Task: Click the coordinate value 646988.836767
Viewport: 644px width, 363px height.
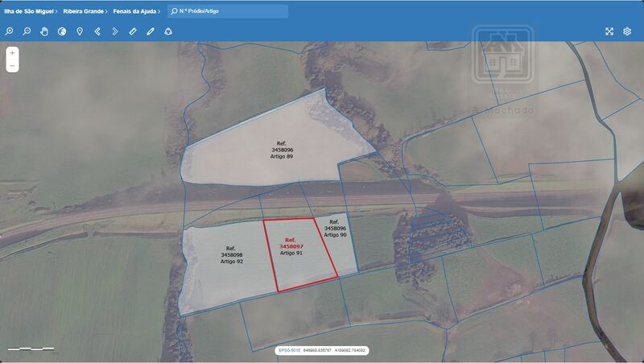Action: pos(317,350)
